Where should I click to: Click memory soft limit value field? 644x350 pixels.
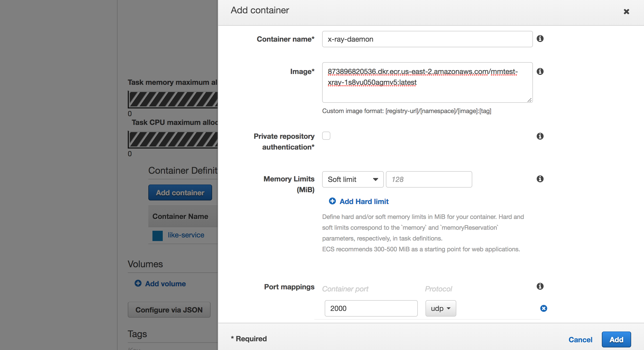[429, 179]
